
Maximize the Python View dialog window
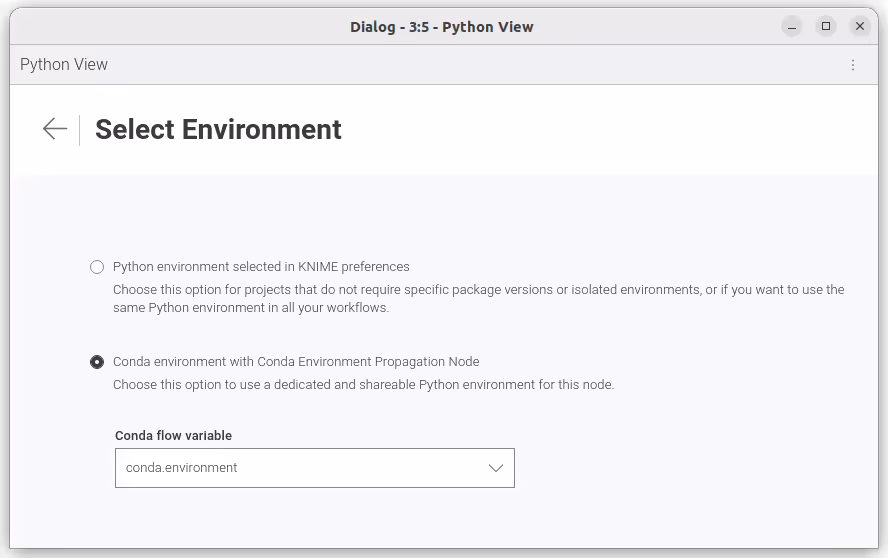(x=826, y=26)
